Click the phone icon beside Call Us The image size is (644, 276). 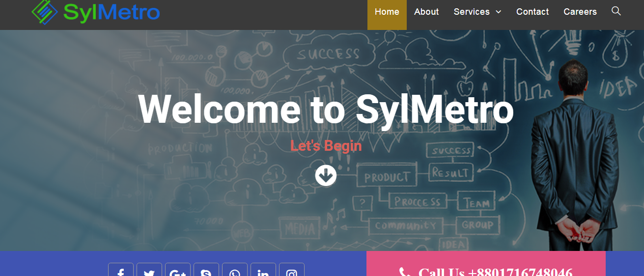pyautogui.click(x=405, y=272)
